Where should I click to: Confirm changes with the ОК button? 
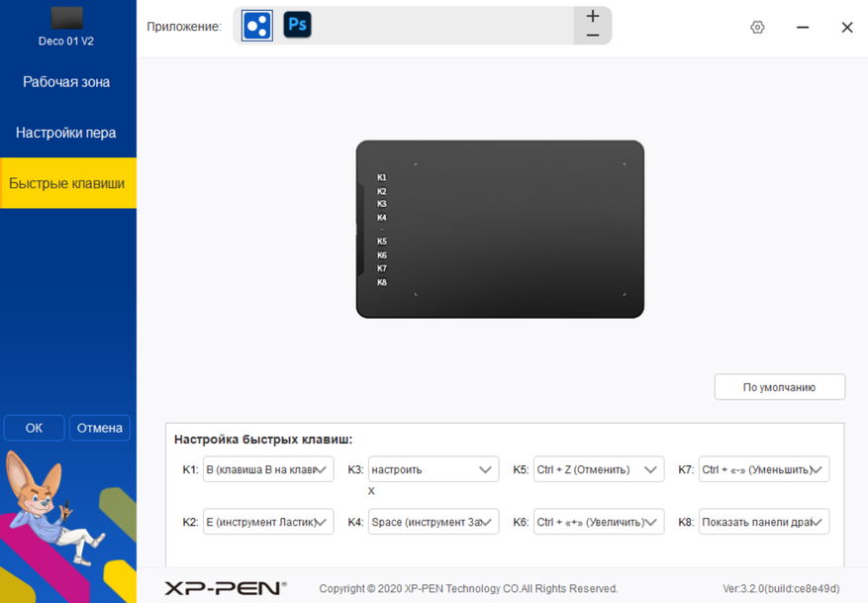pos(34,428)
